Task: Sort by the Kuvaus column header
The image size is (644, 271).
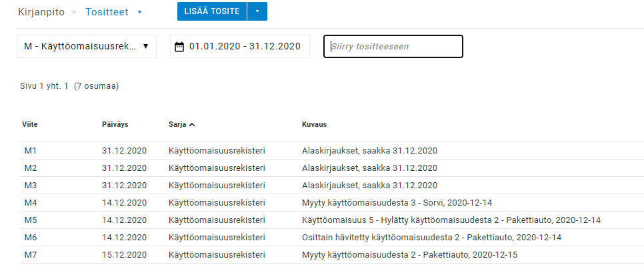Action: point(314,124)
